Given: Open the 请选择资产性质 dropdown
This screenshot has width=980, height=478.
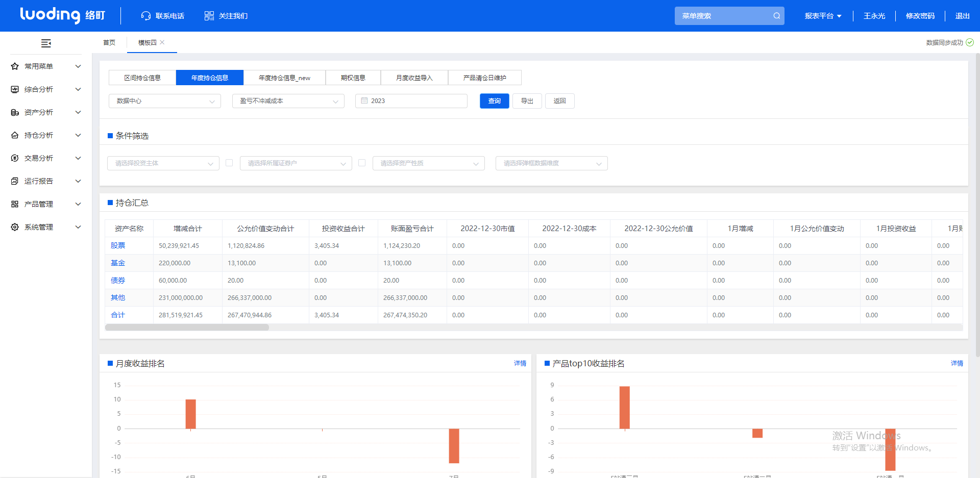Looking at the screenshot, I should pos(429,163).
